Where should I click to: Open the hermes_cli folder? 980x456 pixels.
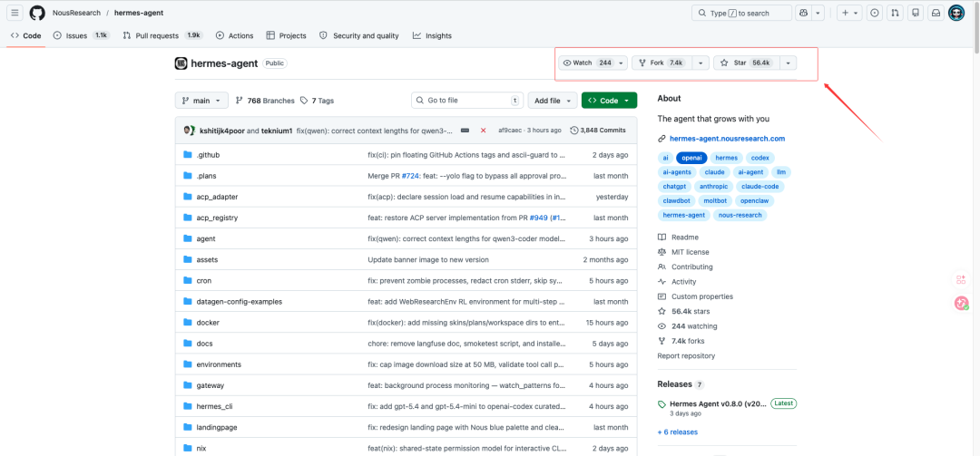point(214,406)
